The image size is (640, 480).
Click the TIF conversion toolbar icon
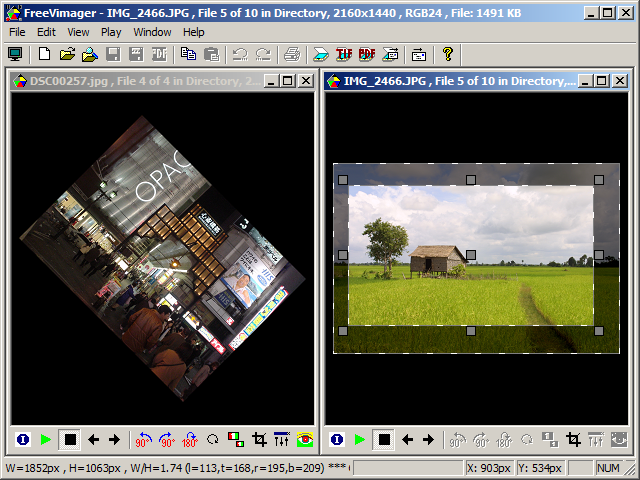pyautogui.click(x=344, y=54)
